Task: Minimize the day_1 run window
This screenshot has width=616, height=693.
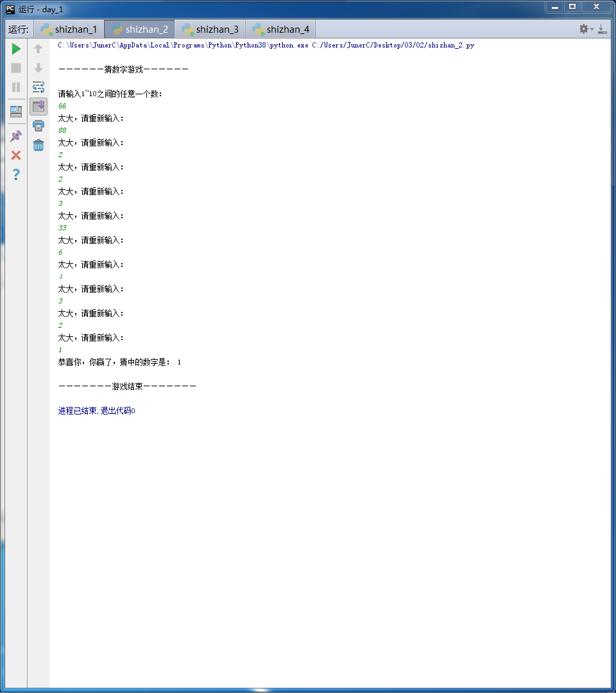Action: coord(555,6)
